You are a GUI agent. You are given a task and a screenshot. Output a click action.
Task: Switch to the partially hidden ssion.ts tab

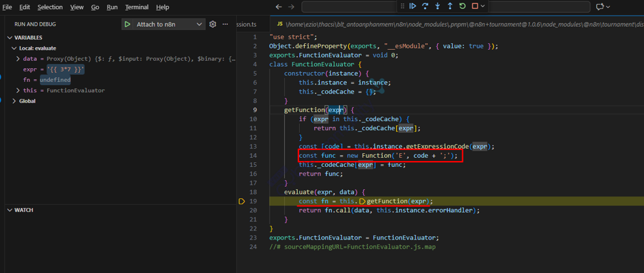pyautogui.click(x=247, y=24)
